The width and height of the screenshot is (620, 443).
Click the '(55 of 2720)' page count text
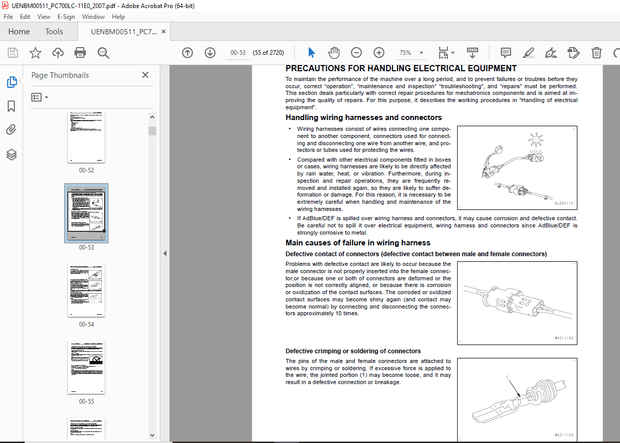tap(268, 53)
